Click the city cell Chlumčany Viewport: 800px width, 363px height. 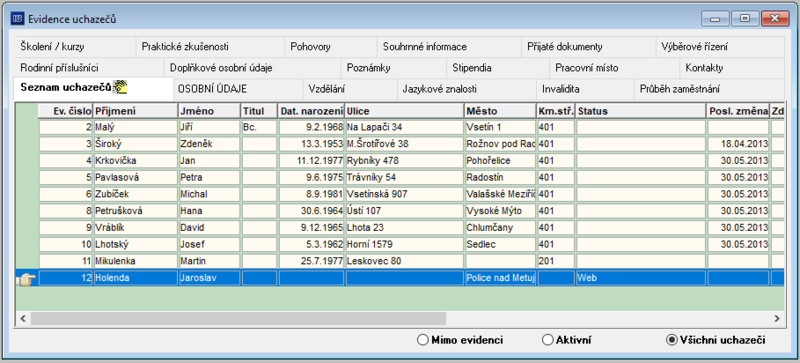pyautogui.click(x=501, y=228)
